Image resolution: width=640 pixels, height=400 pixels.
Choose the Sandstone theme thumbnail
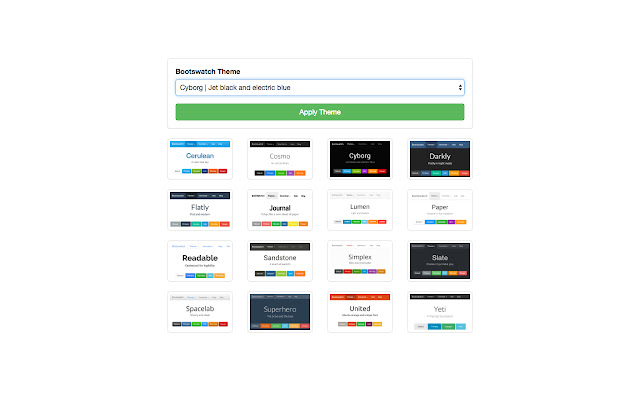click(x=280, y=261)
